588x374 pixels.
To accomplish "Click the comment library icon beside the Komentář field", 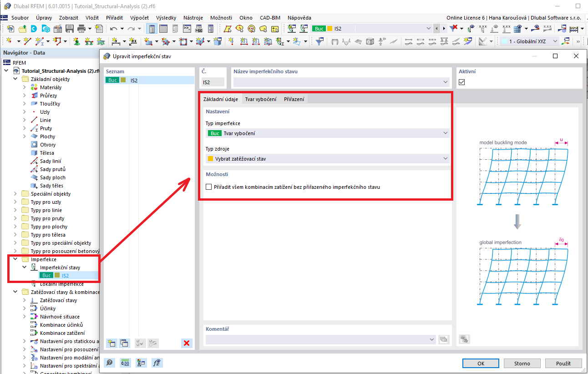I will [443, 339].
